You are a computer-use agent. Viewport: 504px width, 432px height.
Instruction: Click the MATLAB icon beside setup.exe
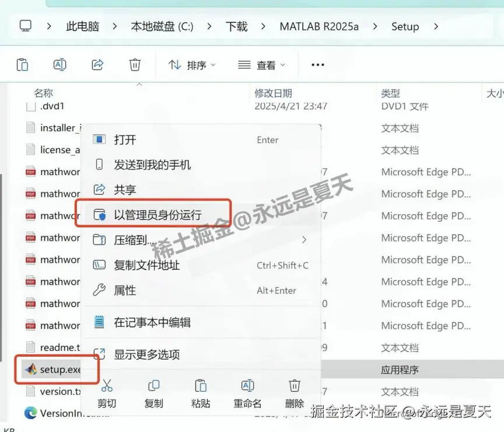(30, 370)
